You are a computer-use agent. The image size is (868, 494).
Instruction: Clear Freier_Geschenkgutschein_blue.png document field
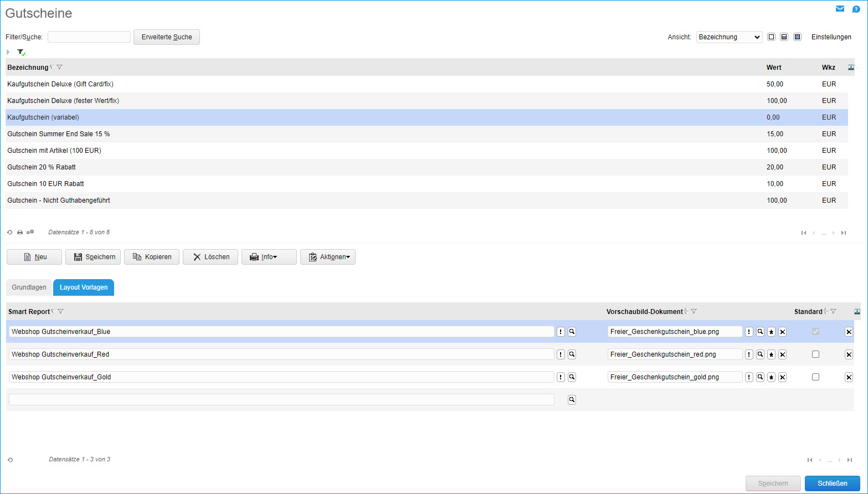[x=782, y=332]
